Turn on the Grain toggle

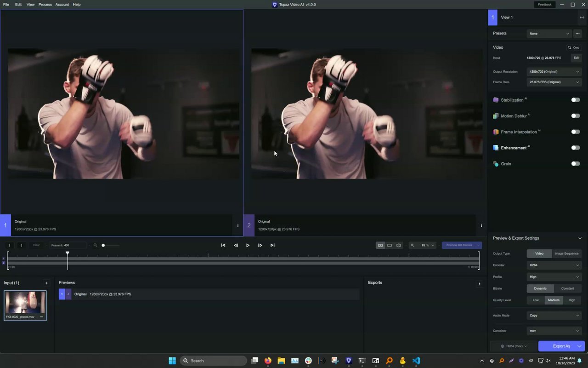pos(576,164)
